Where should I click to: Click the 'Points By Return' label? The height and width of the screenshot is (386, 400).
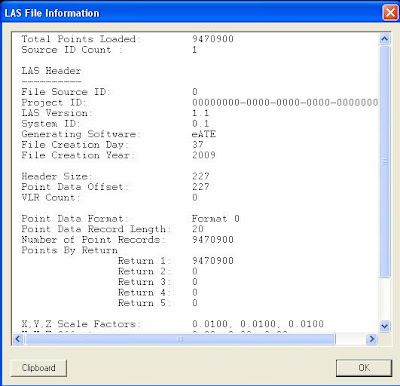point(69,250)
